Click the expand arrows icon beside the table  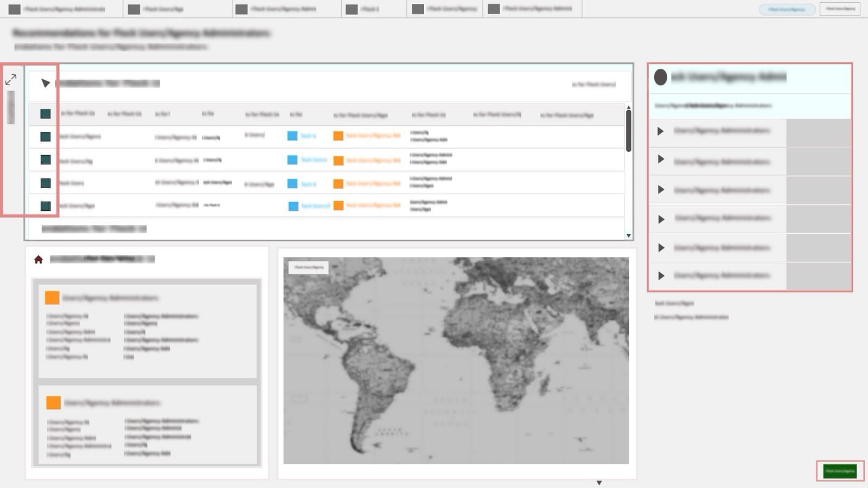point(11,80)
